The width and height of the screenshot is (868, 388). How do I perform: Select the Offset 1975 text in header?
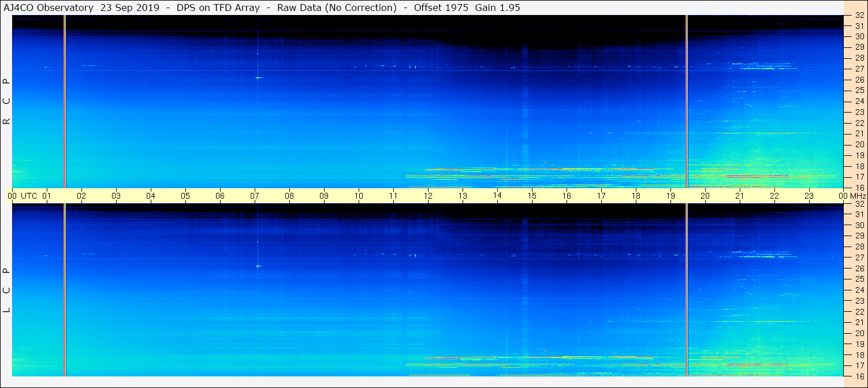pyautogui.click(x=441, y=8)
